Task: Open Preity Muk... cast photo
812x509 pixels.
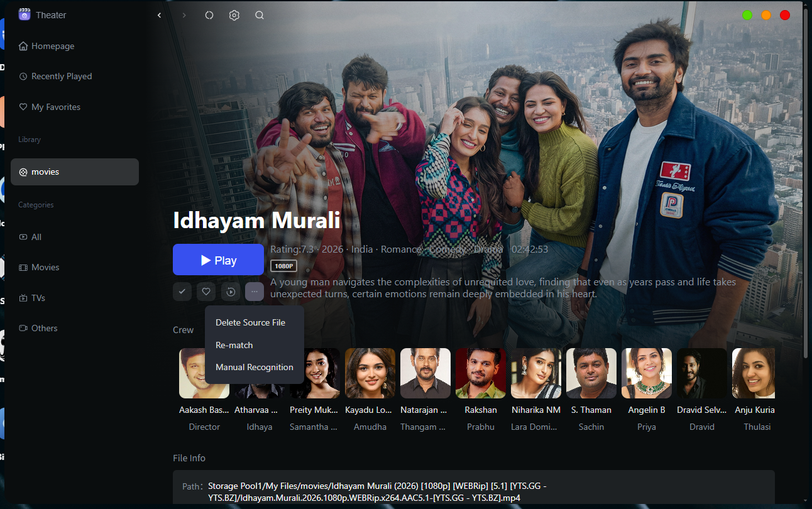Action: [x=315, y=373]
